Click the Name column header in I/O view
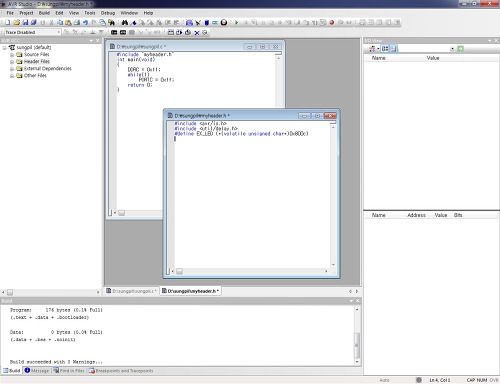The image size is (500, 384). 379,58
